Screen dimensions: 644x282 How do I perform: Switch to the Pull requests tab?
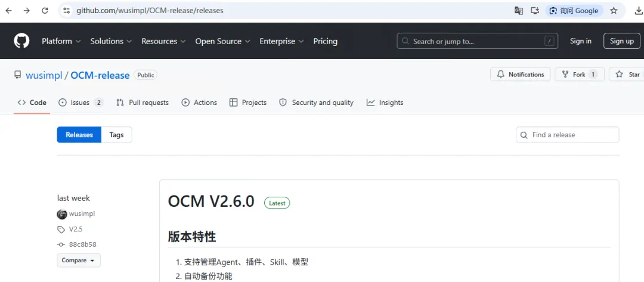coord(143,103)
